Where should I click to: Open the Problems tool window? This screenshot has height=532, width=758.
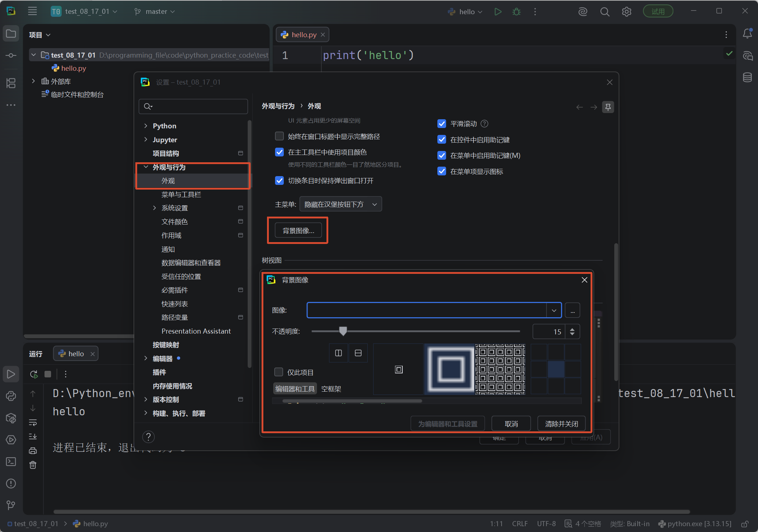tap(11, 484)
